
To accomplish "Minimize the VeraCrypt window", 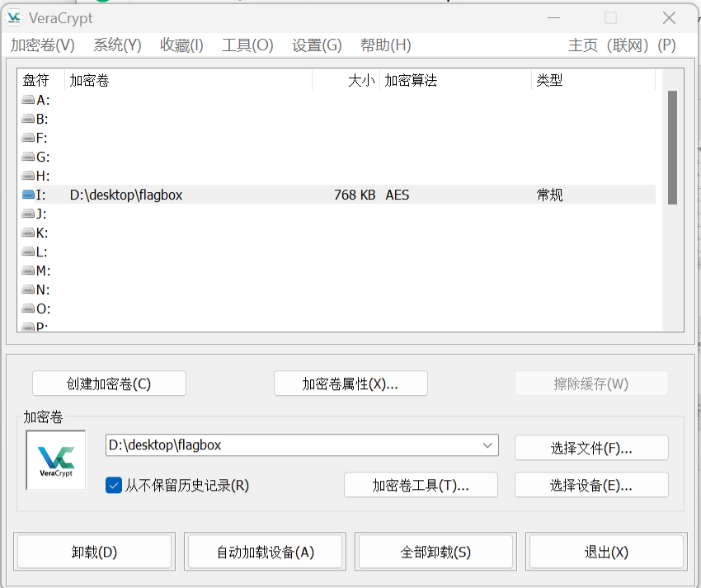I will (x=553, y=18).
